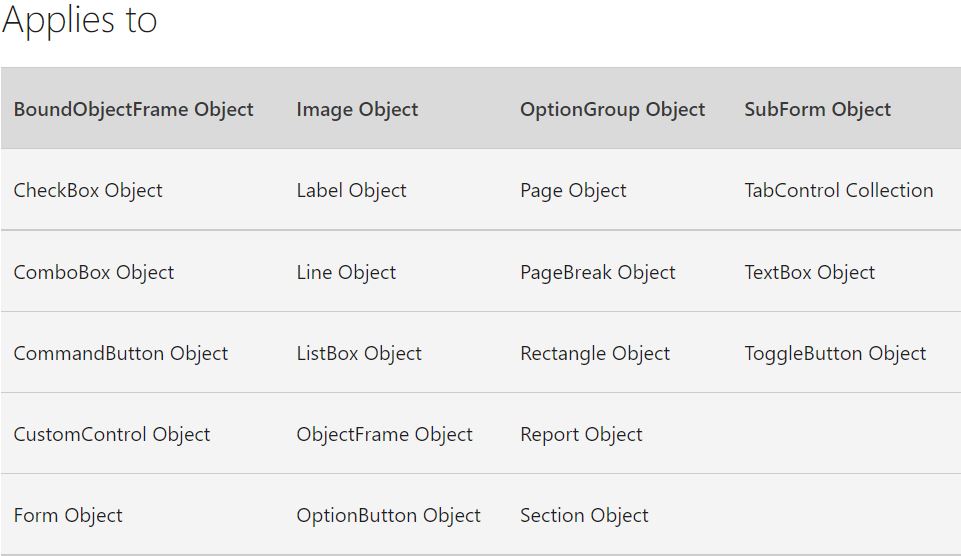Open the OptionButton Object entry
Screen dimensions: 961x556
tap(388, 515)
